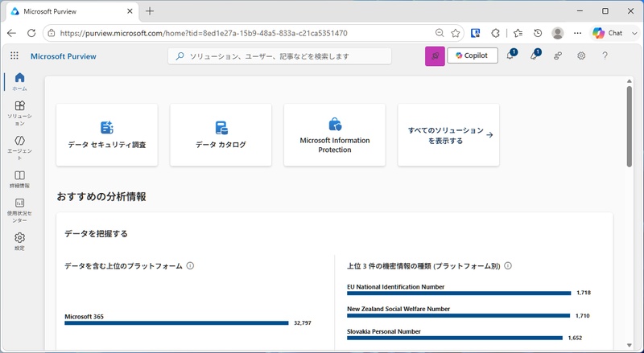644x353 pixels.
Task: Open the app launcher waffle grid
Action: 14,55
